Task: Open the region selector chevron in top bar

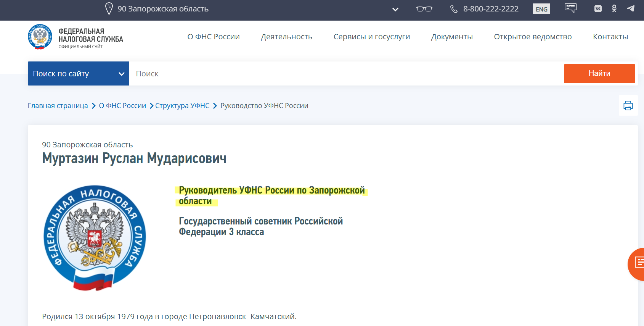Action: (395, 10)
